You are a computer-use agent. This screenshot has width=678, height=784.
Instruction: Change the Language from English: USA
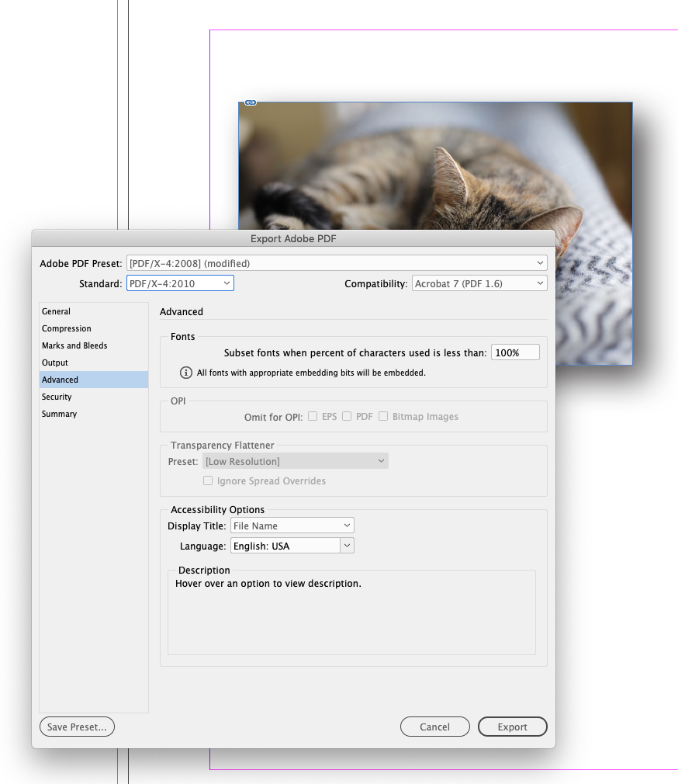click(x=292, y=545)
